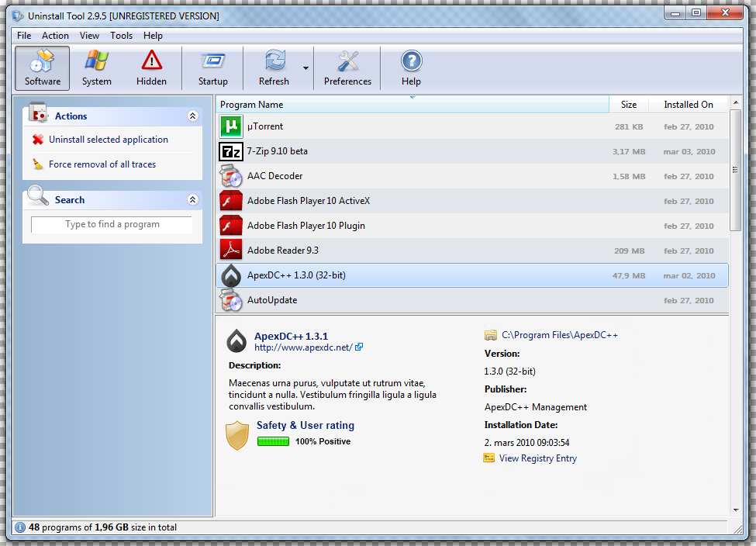Click the list scrollbar thumb

click(735, 171)
